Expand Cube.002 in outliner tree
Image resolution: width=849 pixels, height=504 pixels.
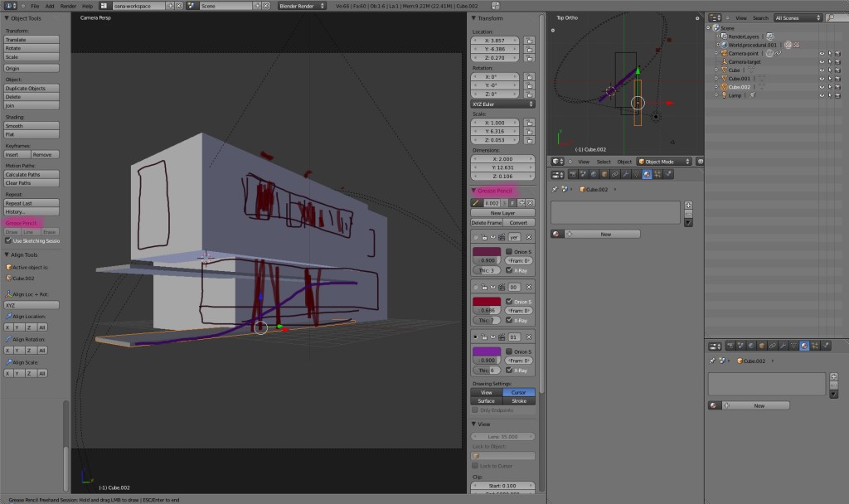click(716, 86)
